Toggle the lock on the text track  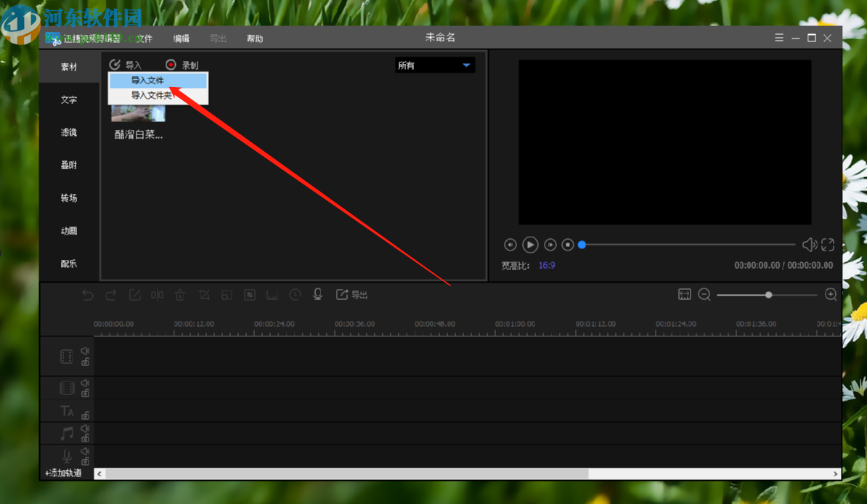pyautogui.click(x=85, y=415)
